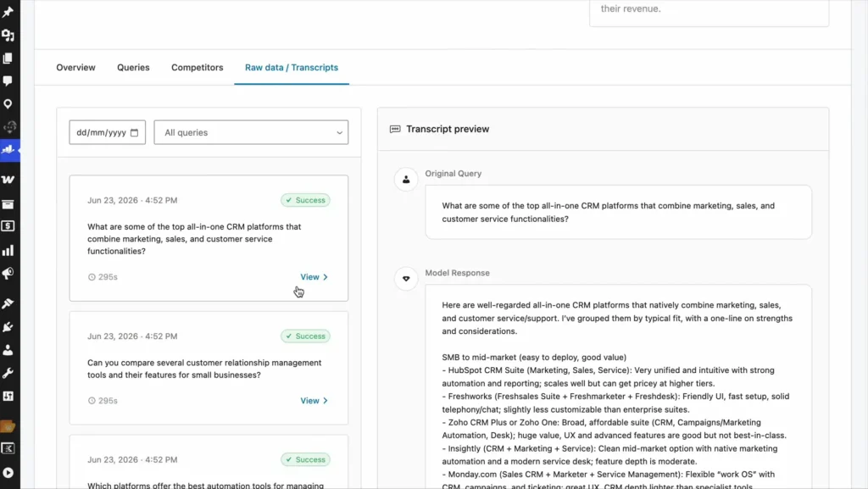The height and width of the screenshot is (489, 868).
Task: Open Media library icon in sidebar
Action: tap(8, 36)
